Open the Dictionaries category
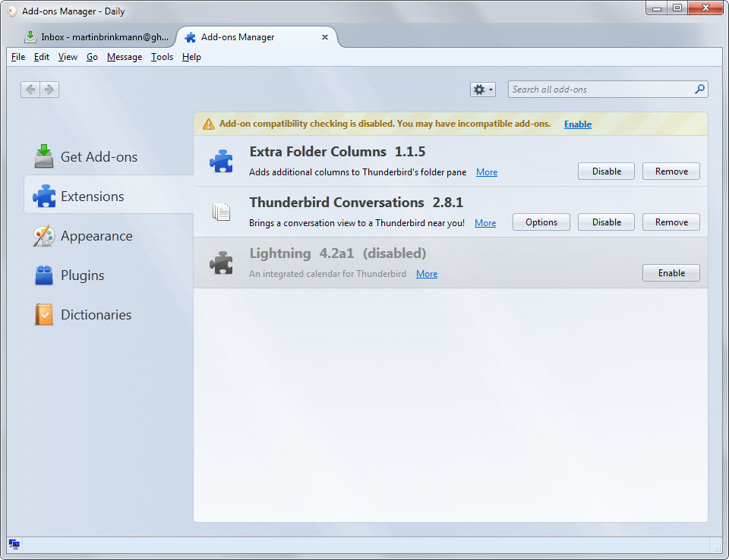The image size is (729, 560). [109, 315]
